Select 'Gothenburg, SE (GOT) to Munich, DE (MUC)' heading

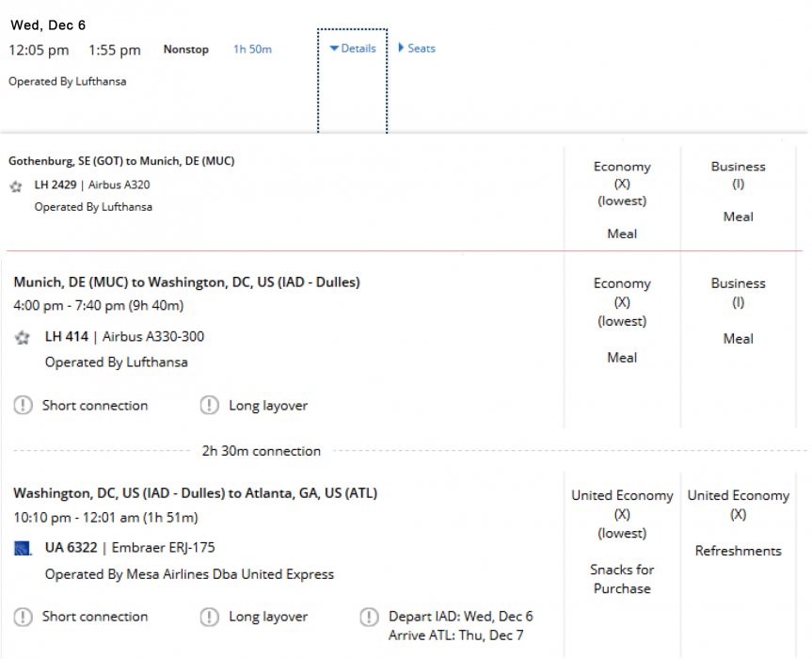click(x=121, y=161)
